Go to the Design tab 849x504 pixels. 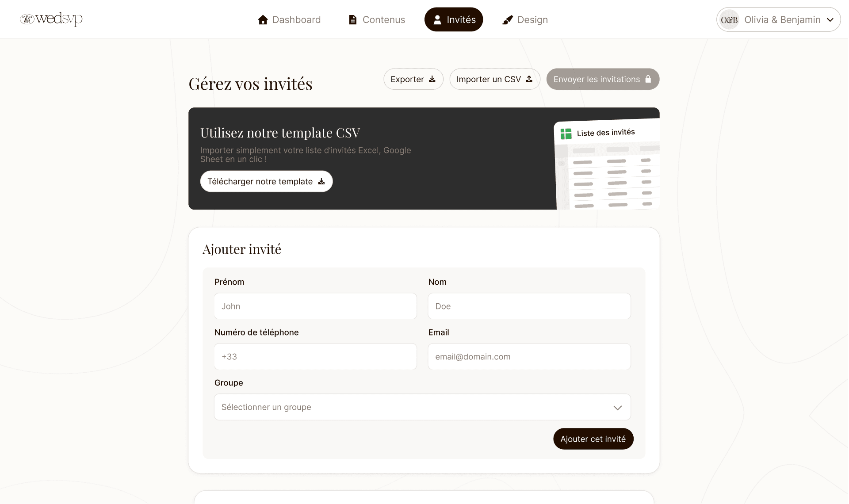pyautogui.click(x=525, y=19)
